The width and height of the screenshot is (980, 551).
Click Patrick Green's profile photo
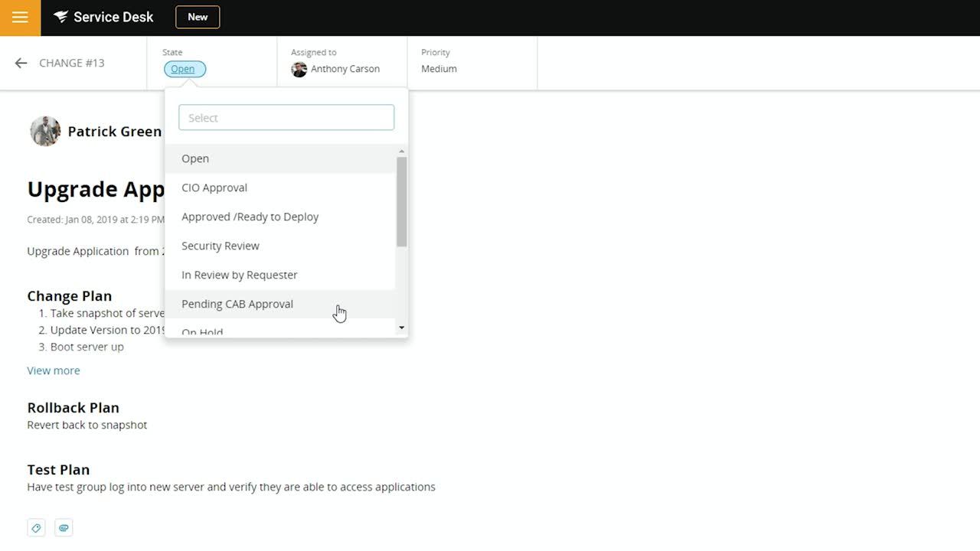click(45, 131)
